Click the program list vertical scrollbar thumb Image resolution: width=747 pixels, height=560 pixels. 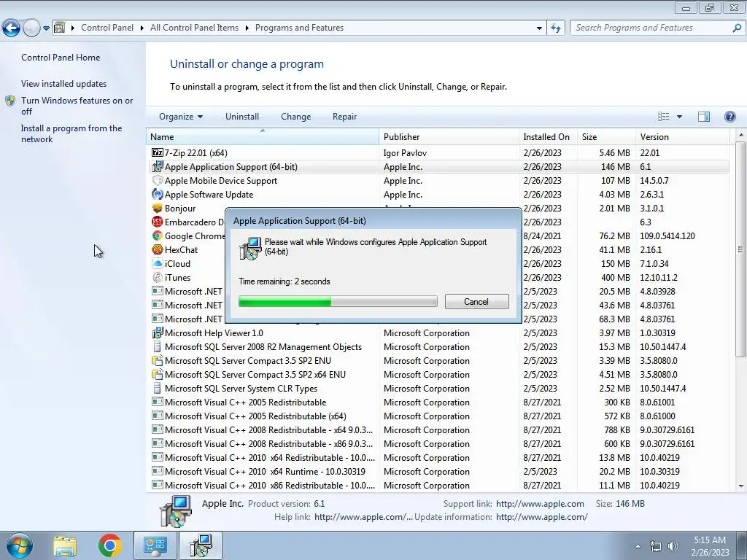click(740, 249)
